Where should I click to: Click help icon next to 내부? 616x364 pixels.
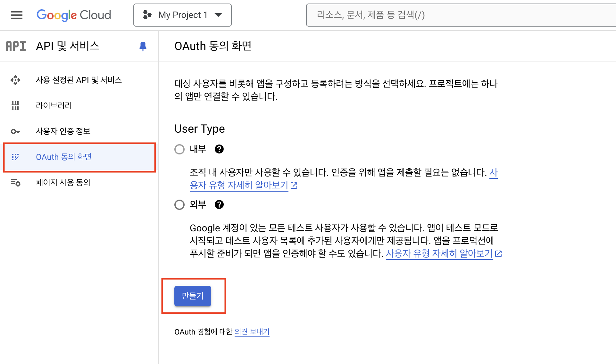coord(219,149)
